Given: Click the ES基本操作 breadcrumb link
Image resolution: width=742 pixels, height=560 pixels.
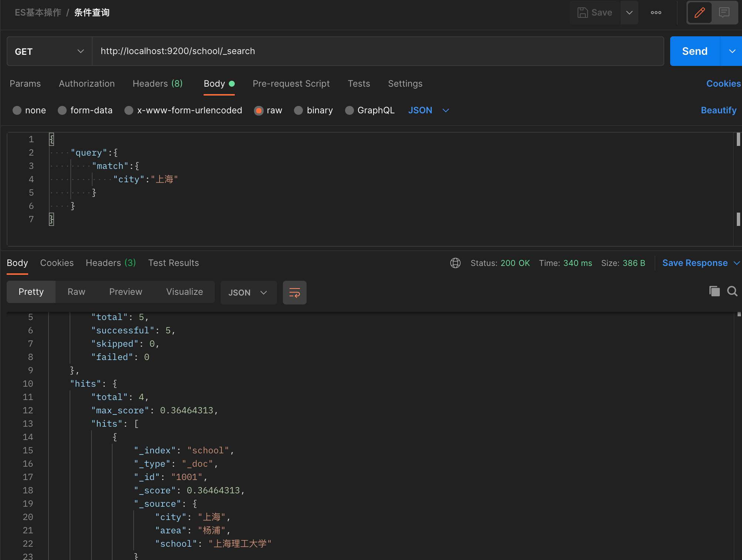Looking at the screenshot, I should click(38, 13).
